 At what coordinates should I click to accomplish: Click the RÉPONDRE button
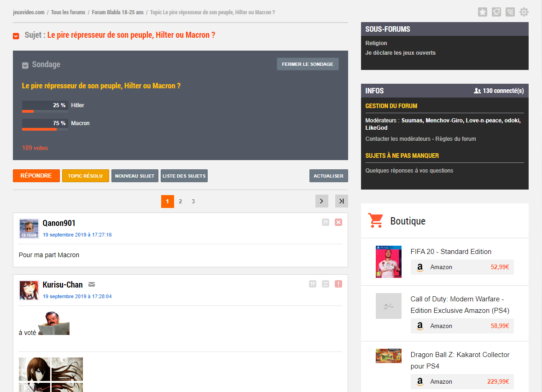(x=36, y=176)
